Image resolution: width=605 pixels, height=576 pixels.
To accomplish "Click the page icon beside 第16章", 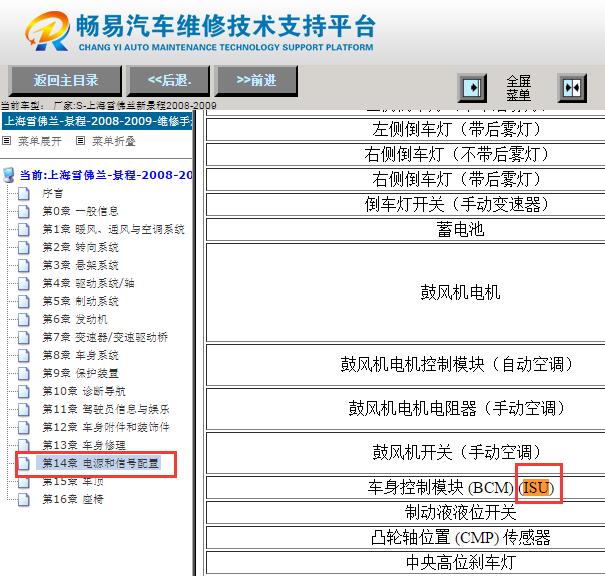I will coord(24,499).
